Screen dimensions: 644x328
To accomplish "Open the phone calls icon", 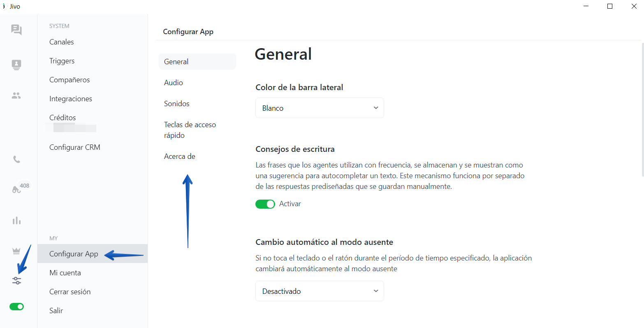I will (x=16, y=159).
